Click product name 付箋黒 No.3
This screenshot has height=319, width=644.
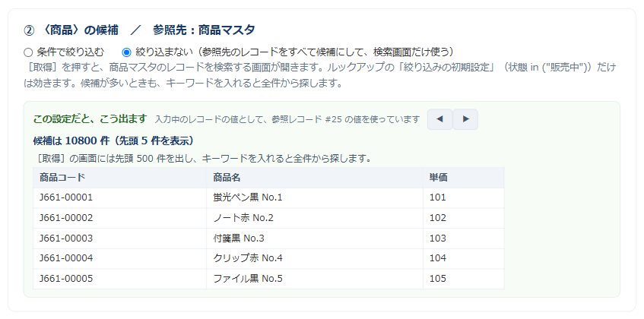[239, 238]
